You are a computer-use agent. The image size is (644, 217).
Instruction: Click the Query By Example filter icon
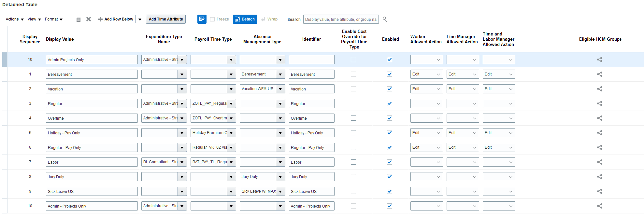pos(202,19)
